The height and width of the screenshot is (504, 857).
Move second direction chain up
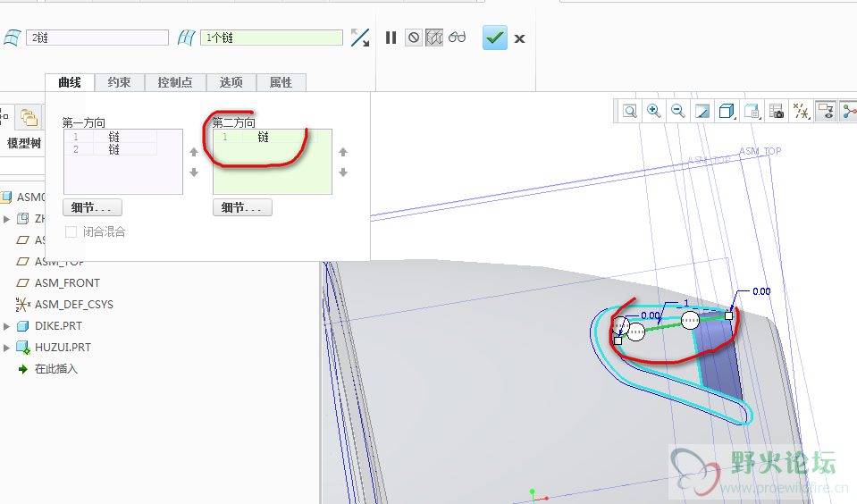click(342, 152)
